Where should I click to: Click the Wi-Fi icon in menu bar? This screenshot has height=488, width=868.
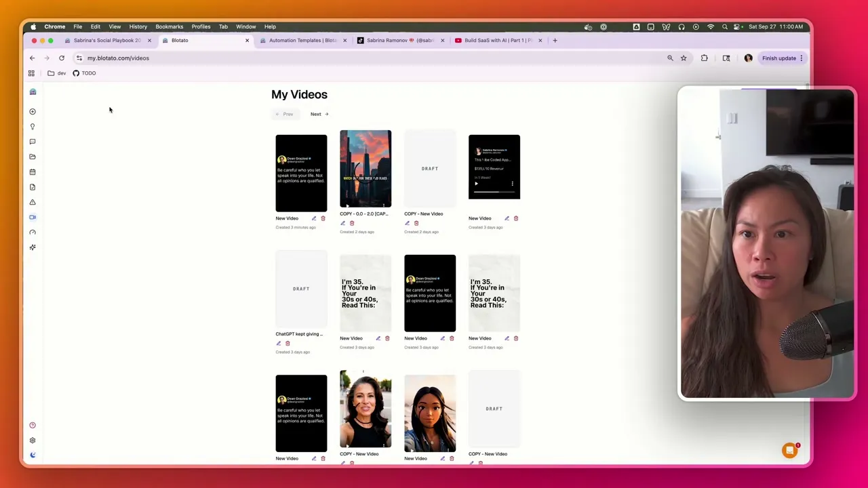coord(711,26)
